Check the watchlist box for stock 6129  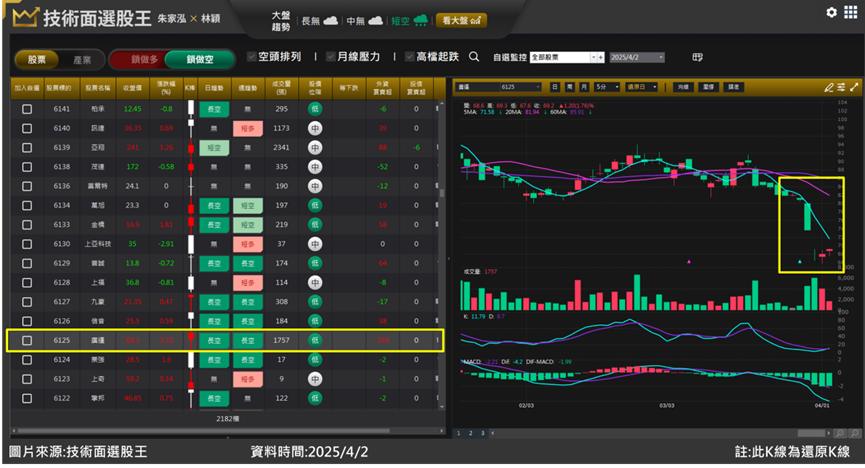click(x=26, y=263)
